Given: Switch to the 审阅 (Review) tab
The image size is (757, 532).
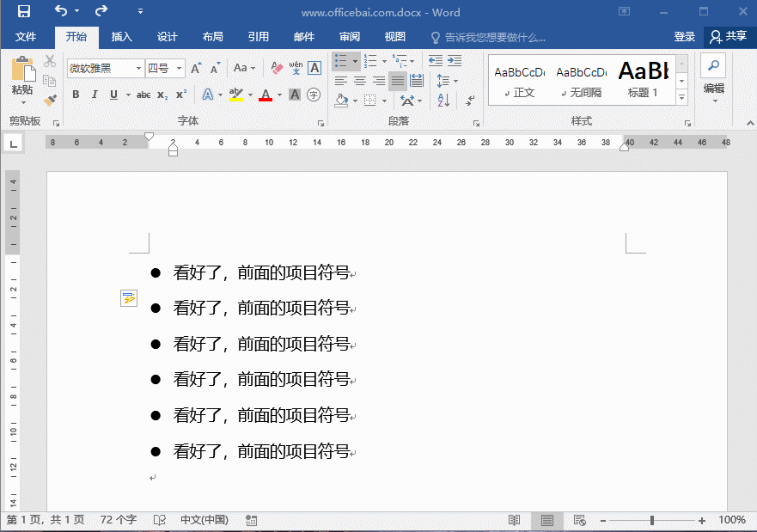Looking at the screenshot, I should tap(349, 37).
